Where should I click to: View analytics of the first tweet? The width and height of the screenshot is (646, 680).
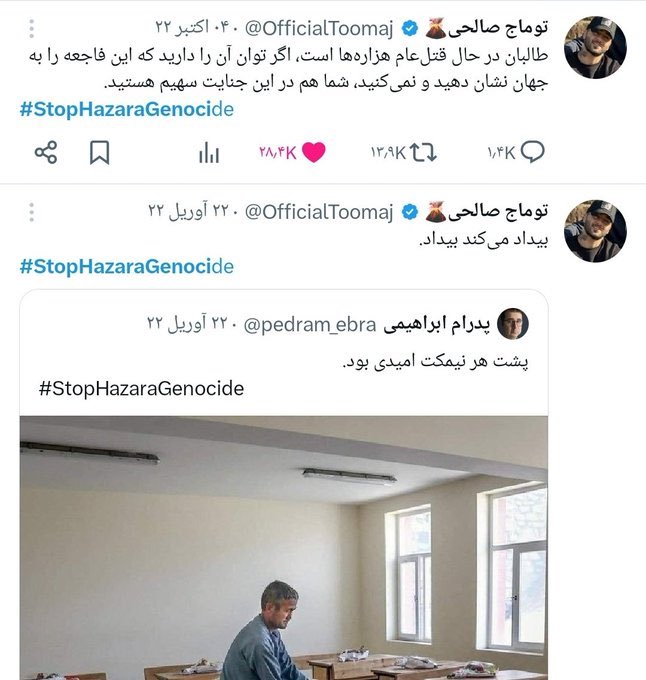pos(209,153)
